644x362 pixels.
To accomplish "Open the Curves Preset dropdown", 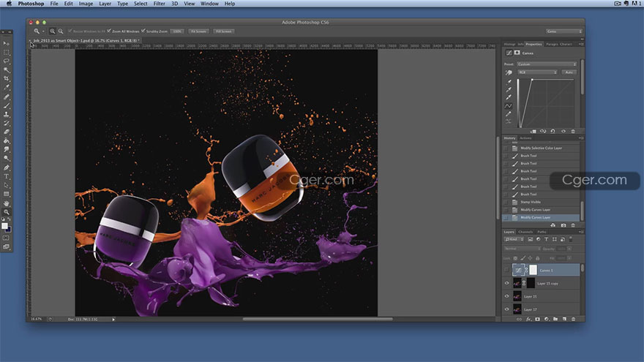I will [547, 64].
